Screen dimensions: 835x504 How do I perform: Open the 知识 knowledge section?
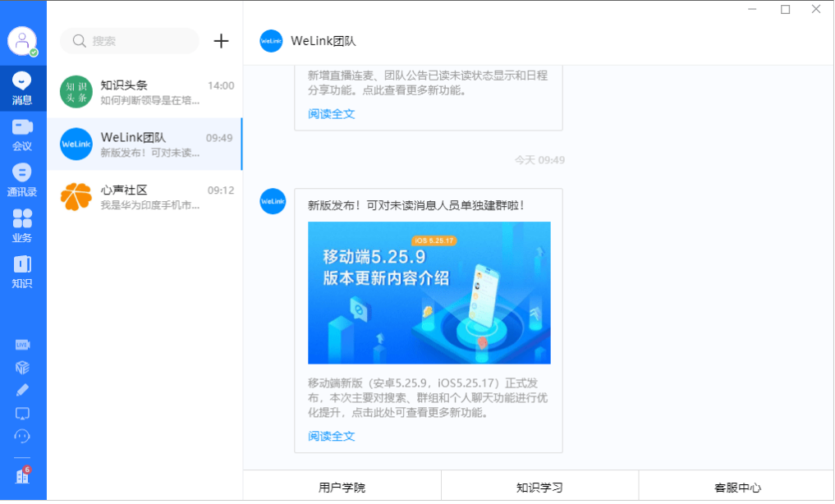click(22, 272)
